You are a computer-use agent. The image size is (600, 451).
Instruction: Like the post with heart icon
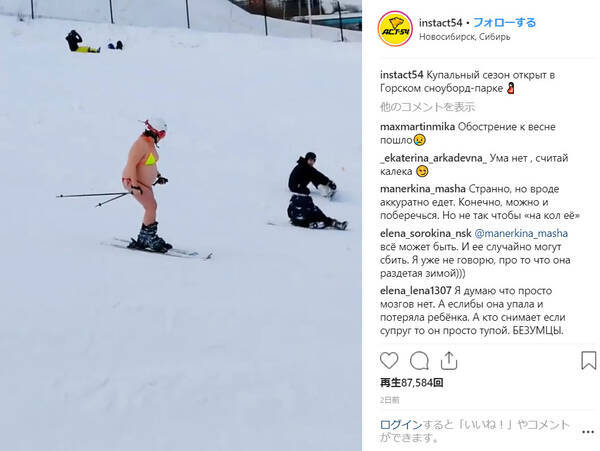click(389, 361)
